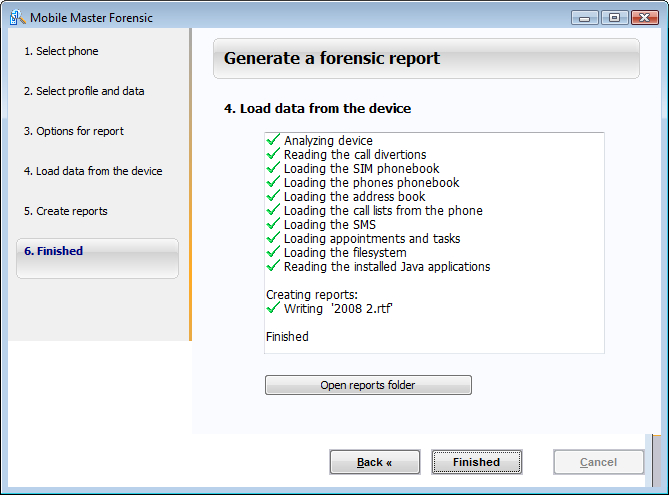
Task: Click the green checkmark beside Analyzing device
Action: [x=272, y=141]
